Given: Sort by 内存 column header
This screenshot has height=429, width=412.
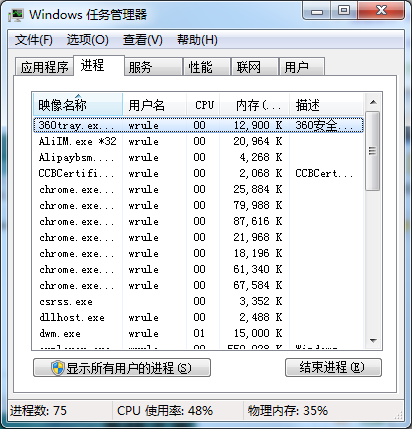Looking at the screenshot, I should click(255, 105).
